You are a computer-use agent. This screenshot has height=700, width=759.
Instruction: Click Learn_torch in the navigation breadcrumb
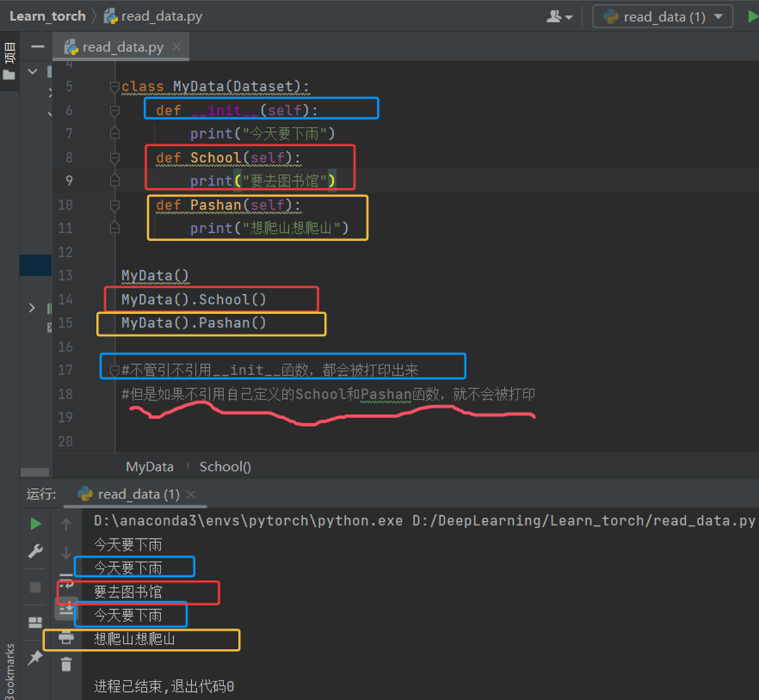(47, 17)
